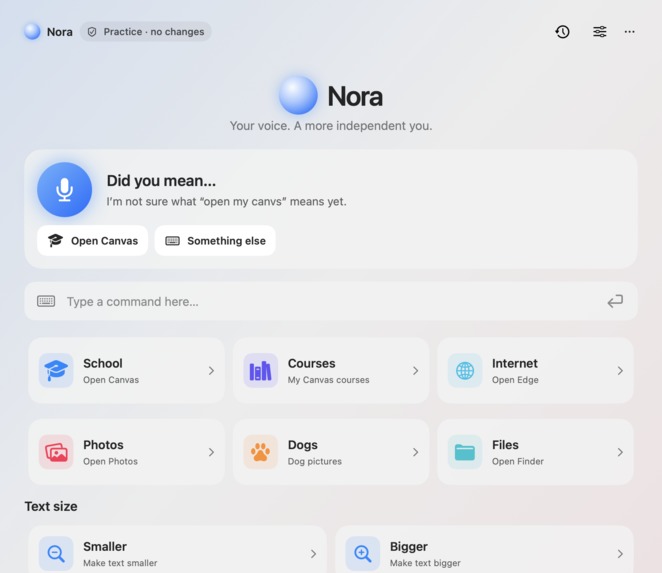Click the Internet globe icon
Image resolution: width=662 pixels, height=573 pixels.
(465, 370)
